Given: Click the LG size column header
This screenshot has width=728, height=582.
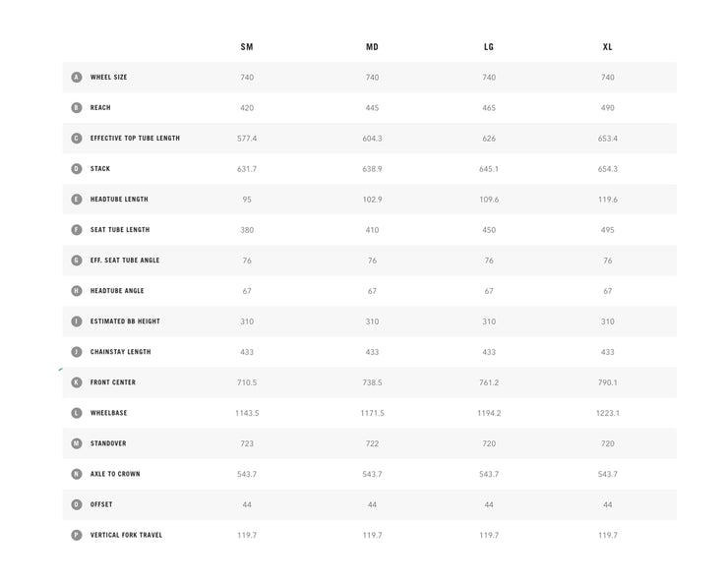Looking at the screenshot, I should pyautogui.click(x=489, y=47).
